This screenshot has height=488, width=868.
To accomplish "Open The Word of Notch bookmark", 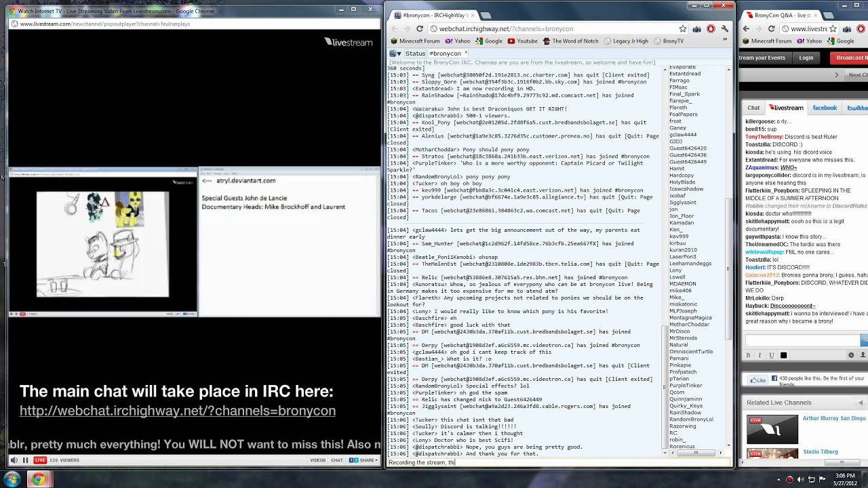I will [571, 41].
